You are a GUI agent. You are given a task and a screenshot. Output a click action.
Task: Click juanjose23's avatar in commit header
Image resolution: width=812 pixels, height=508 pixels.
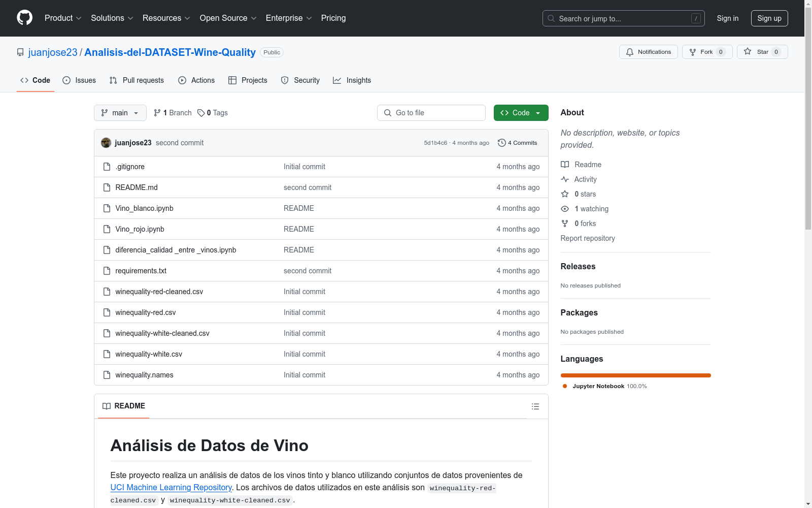coord(106,143)
